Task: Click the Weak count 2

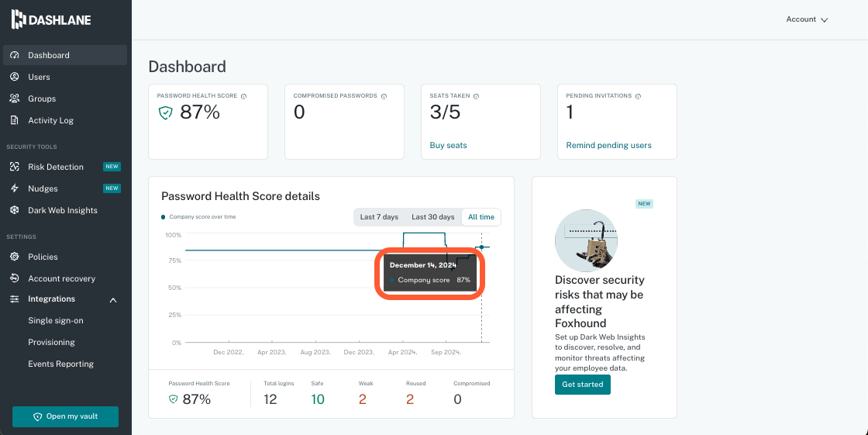Action: [x=363, y=399]
